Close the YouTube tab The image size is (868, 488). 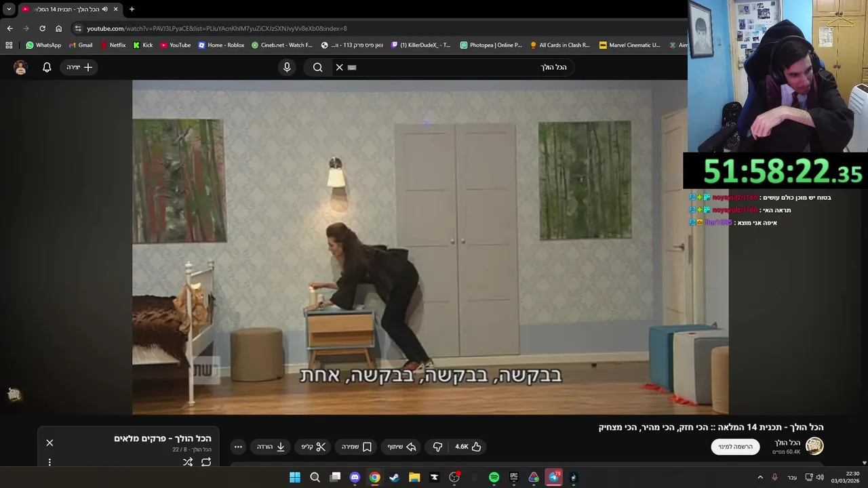click(115, 9)
